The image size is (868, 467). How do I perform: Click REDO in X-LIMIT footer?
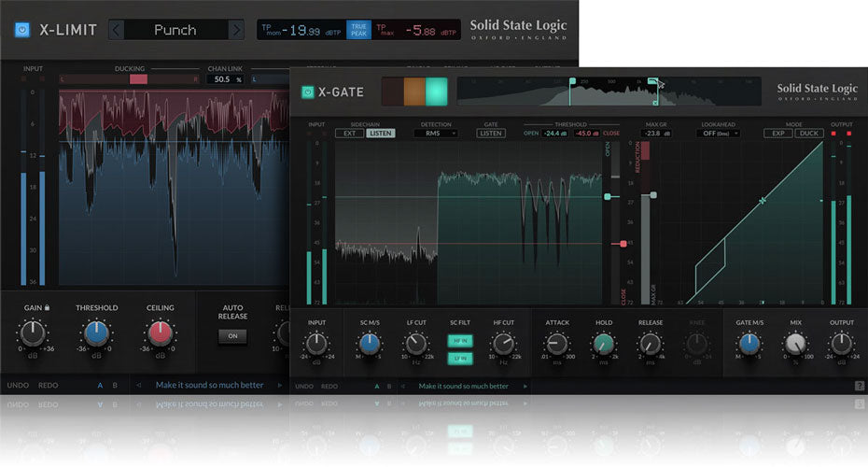(x=49, y=385)
